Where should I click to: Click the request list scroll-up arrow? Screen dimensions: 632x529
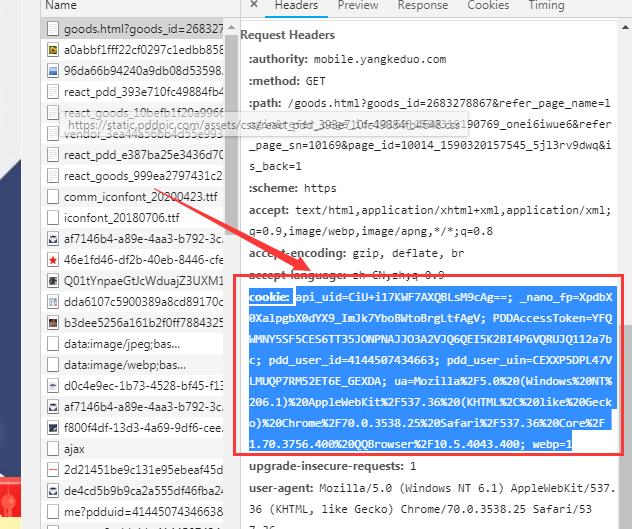[232, 27]
